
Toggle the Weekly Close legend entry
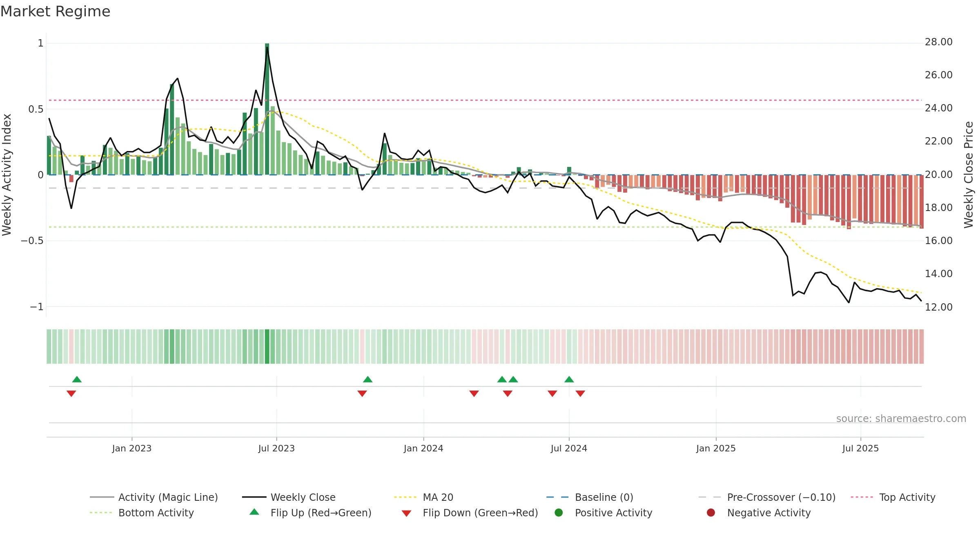(x=289, y=497)
